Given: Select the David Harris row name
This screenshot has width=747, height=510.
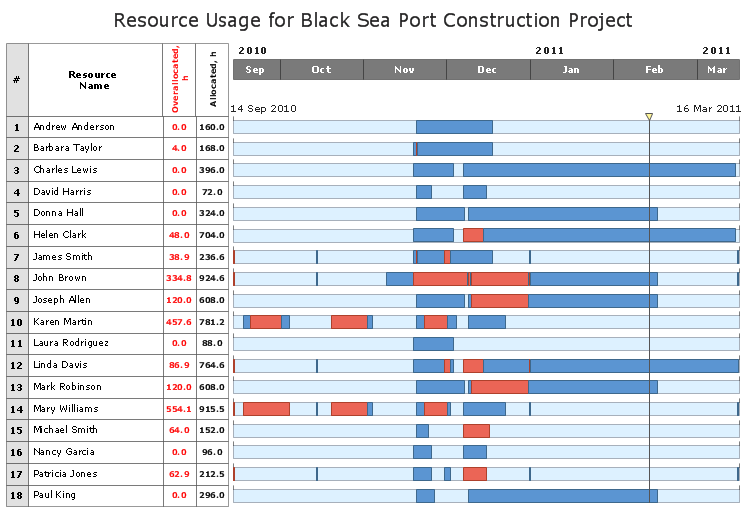Looking at the screenshot, I should click(x=62, y=192).
